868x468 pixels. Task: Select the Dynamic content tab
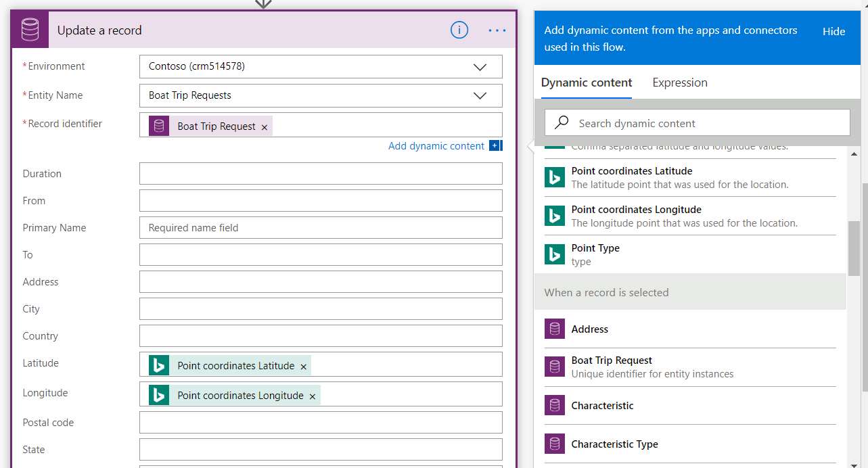(x=587, y=83)
